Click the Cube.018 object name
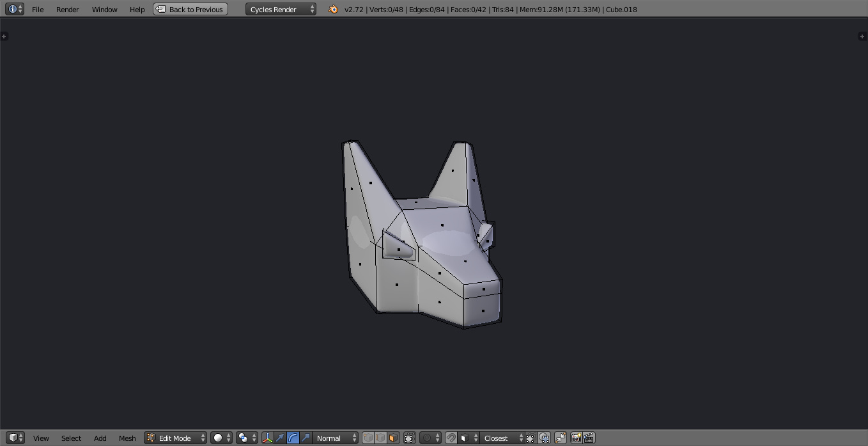This screenshot has width=868, height=446. 621,10
